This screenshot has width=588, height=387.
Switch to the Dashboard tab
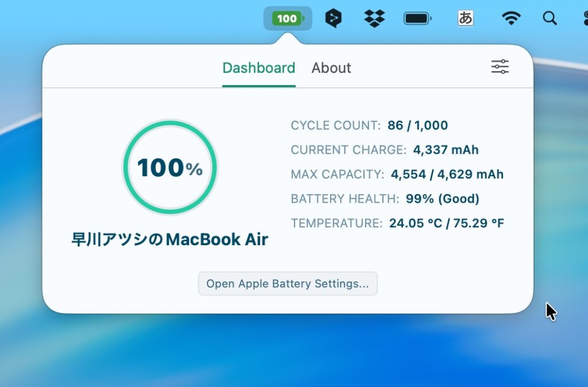(258, 68)
